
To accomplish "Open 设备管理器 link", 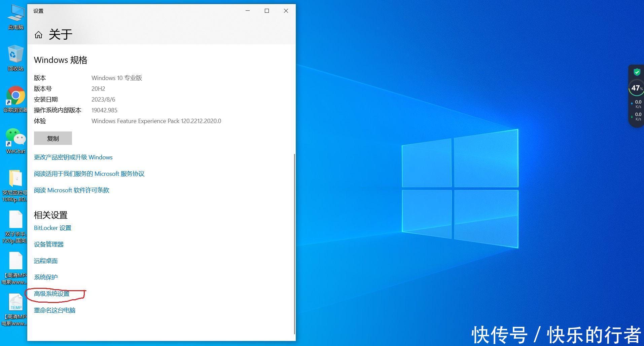I will (x=49, y=244).
